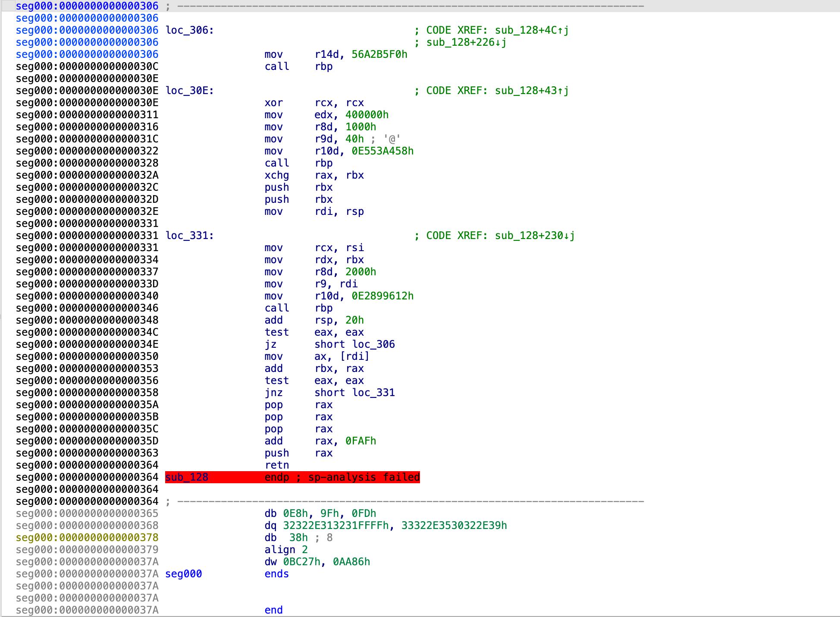Select the 0E553A458h hash operand
Image resolution: width=840 pixels, height=617 pixels.
(382, 151)
